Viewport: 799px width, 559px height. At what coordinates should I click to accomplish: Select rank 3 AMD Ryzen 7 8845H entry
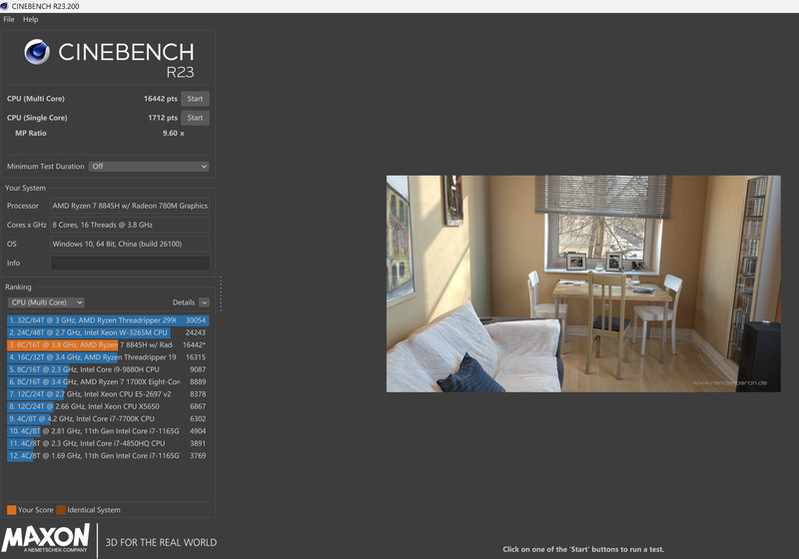[x=108, y=345]
